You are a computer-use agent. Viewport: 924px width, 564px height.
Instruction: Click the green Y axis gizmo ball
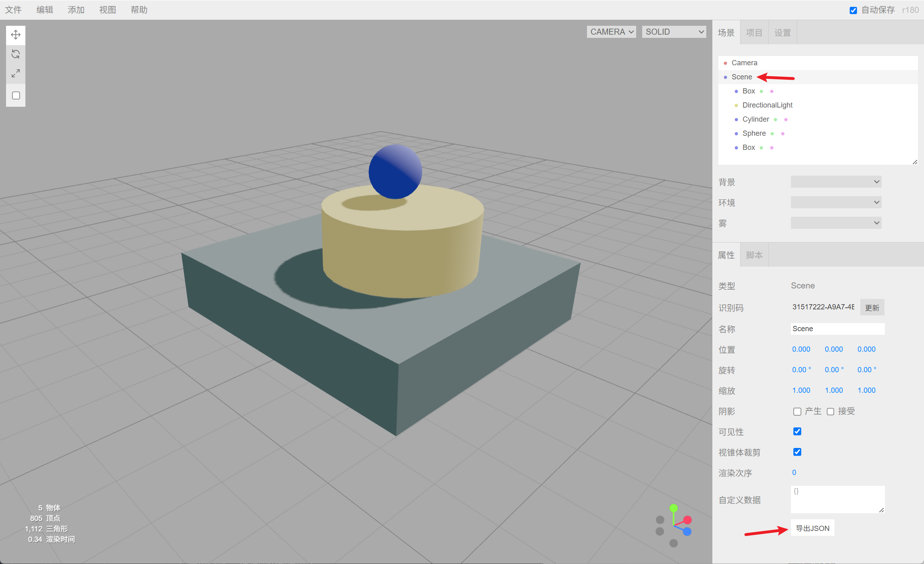click(673, 508)
